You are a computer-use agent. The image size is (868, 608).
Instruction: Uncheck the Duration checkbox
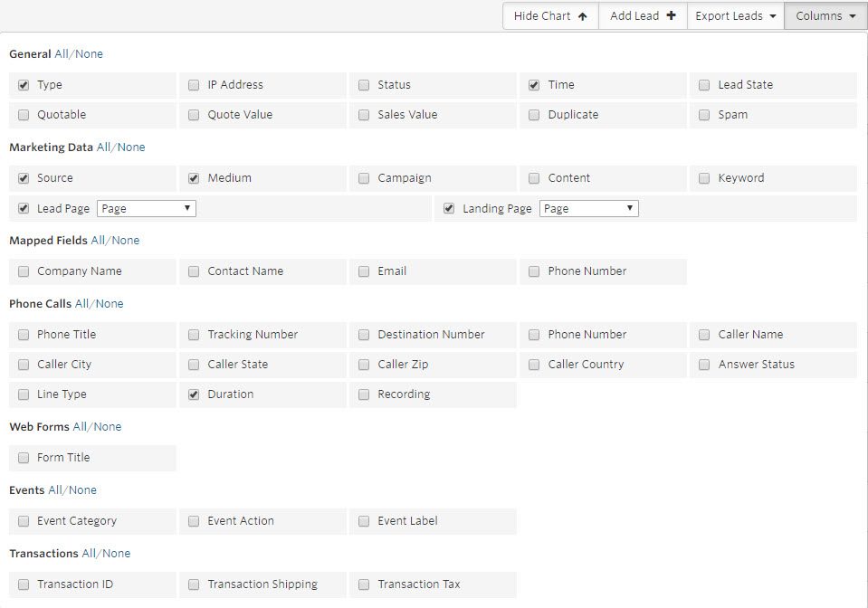(x=194, y=394)
